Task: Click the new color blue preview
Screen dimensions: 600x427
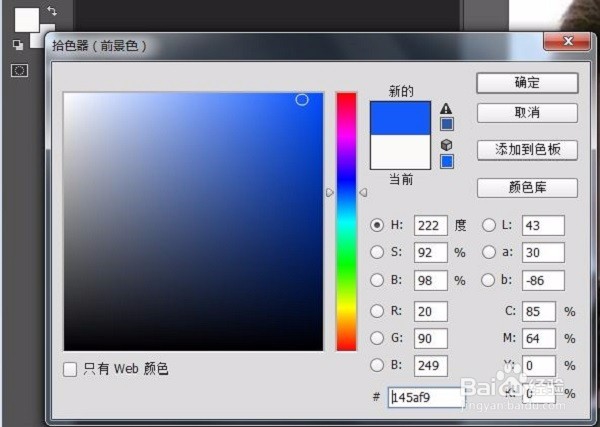Action: (400, 118)
